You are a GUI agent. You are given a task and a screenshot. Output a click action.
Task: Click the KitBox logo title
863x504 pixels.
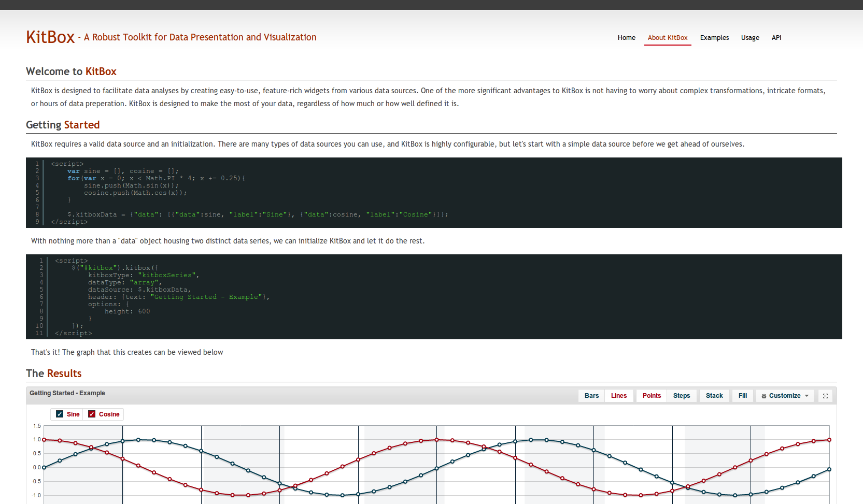coord(50,37)
